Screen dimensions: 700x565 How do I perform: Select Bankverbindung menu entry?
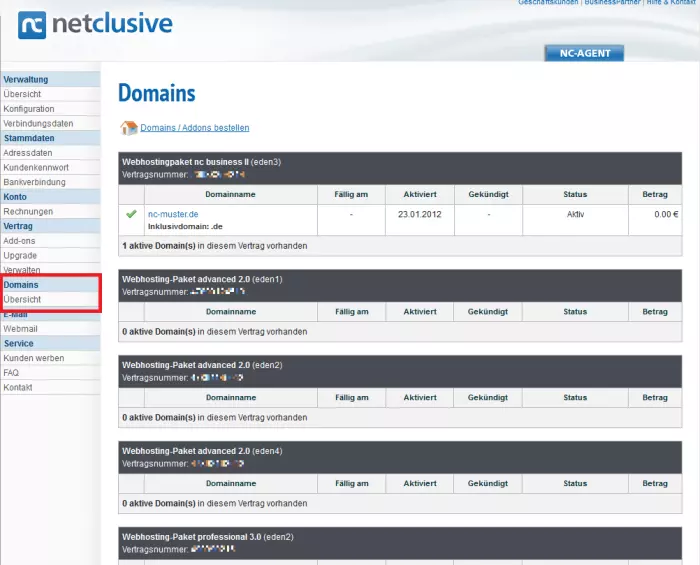click(34, 182)
